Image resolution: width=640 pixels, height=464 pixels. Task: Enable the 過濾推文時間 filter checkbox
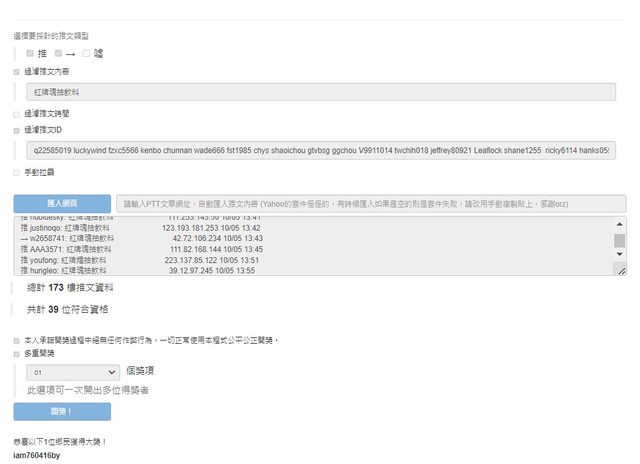pyautogui.click(x=17, y=114)
